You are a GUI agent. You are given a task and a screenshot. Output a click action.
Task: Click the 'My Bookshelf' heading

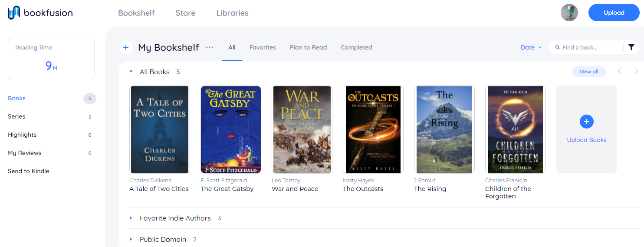click(169, 47)
